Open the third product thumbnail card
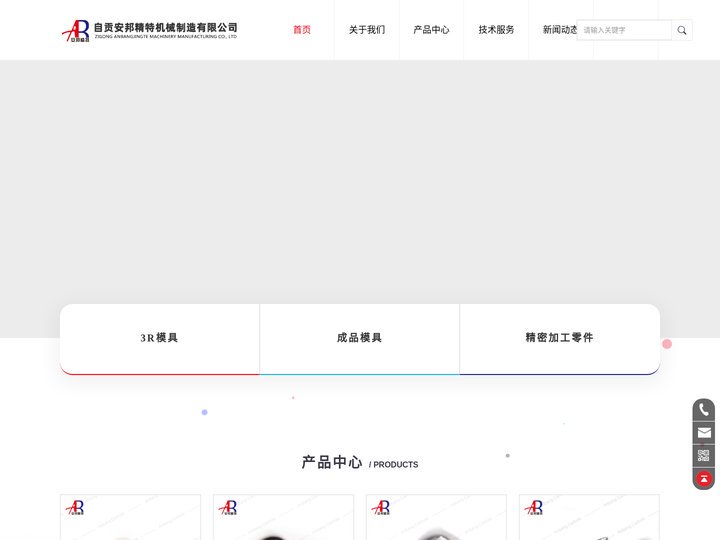The width and height of the screenshot is (720, 540). (x=436, y=517)
